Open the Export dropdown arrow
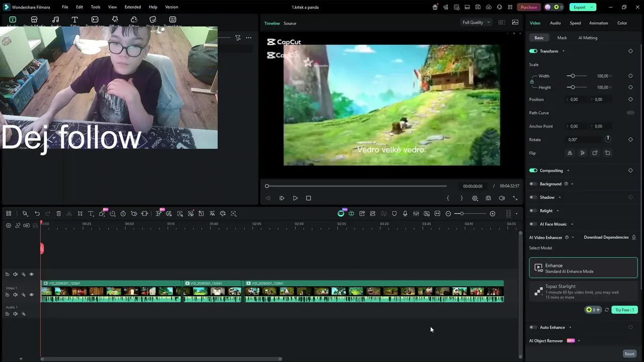This screenshot has height=362, width=644. (x=592, y=7)
